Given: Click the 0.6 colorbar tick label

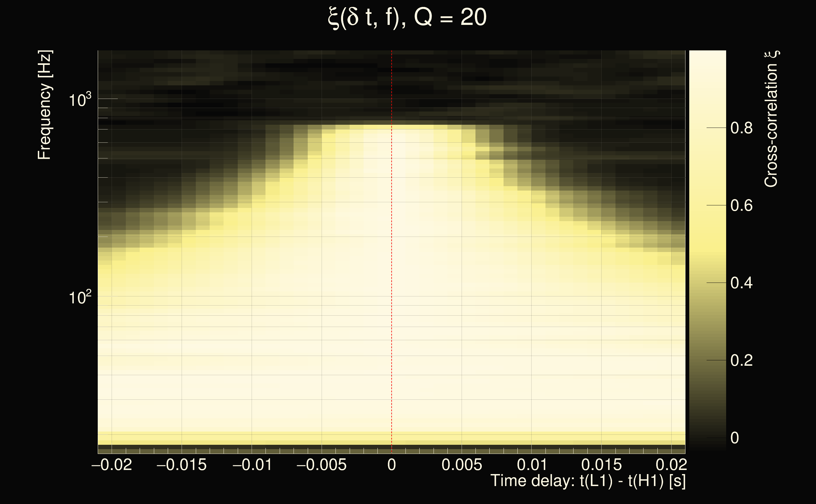Looking at the screenshot, I should coord(741,206).
